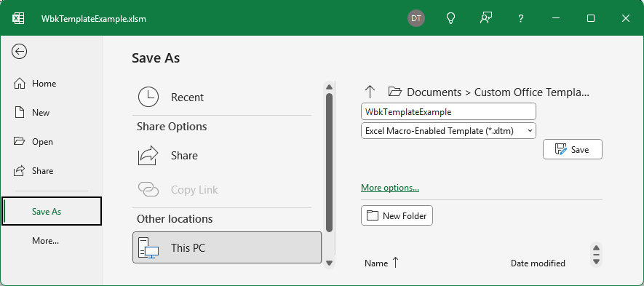Viewport: 644px width, 286px height.
Task: Open the More... sidebar entry
Action: tap(51, 240)
